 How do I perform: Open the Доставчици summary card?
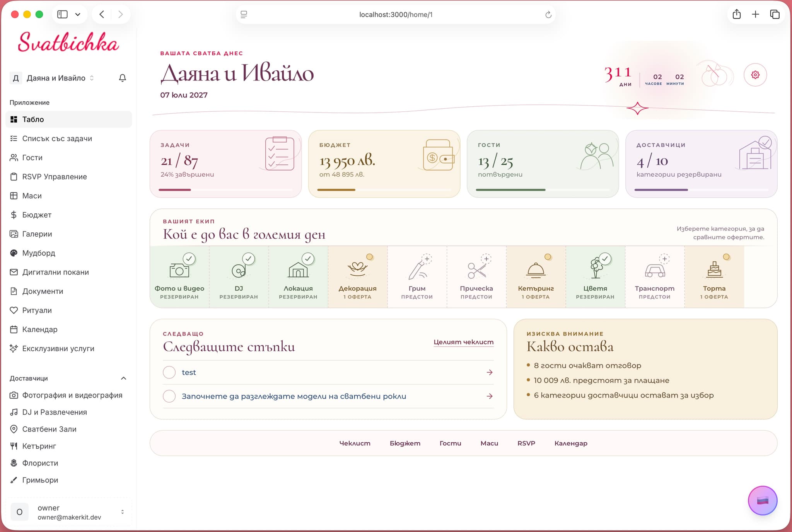[701, 164]
